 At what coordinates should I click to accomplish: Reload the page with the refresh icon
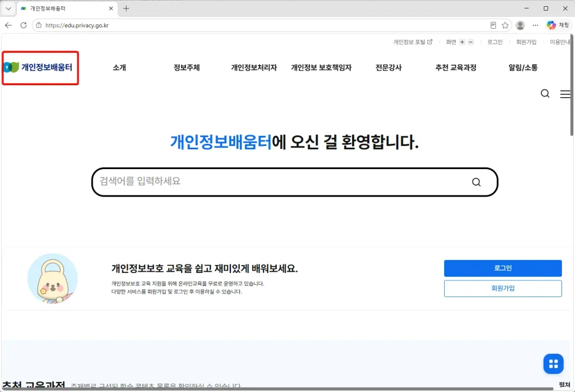(24, 25)
